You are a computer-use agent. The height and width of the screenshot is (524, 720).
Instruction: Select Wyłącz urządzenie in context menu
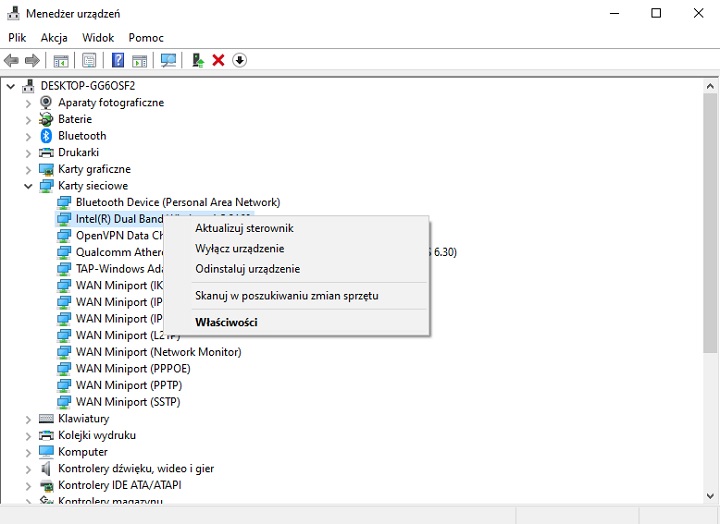point(239,249)
